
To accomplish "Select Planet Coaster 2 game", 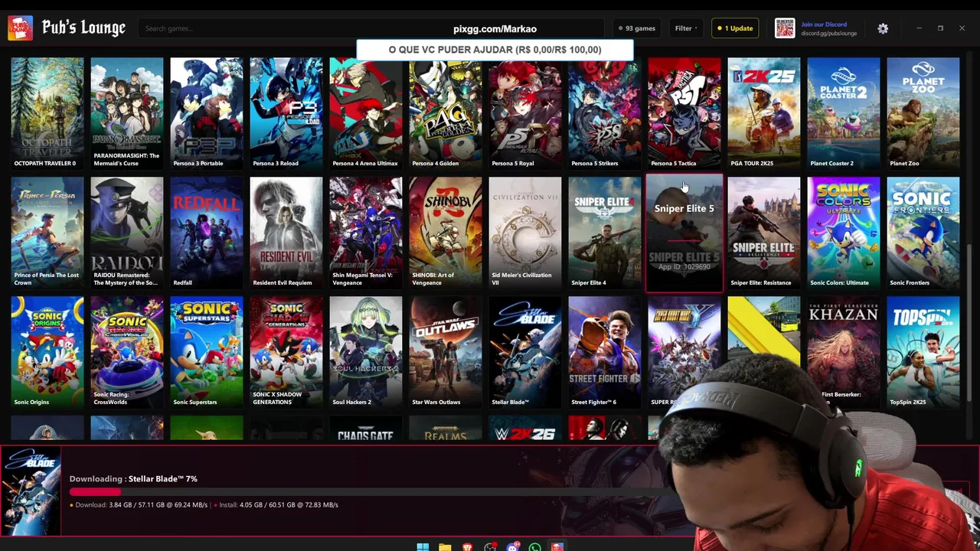I will [x=844, y=113].
